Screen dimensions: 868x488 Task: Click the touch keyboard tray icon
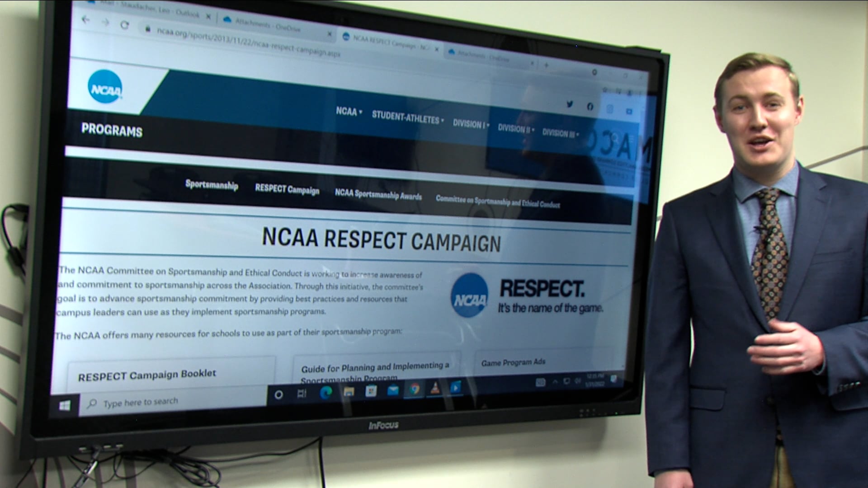(x=540, y=383)
